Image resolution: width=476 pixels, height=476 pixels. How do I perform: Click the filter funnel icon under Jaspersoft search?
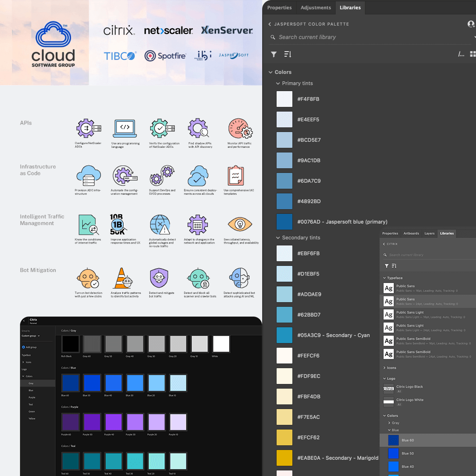pos(273,54)
